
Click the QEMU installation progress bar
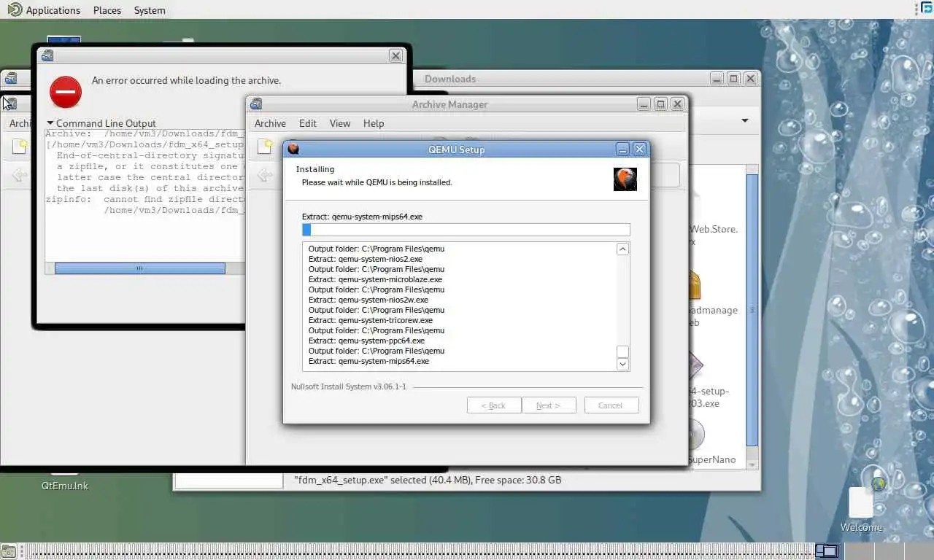click(466, 230)
